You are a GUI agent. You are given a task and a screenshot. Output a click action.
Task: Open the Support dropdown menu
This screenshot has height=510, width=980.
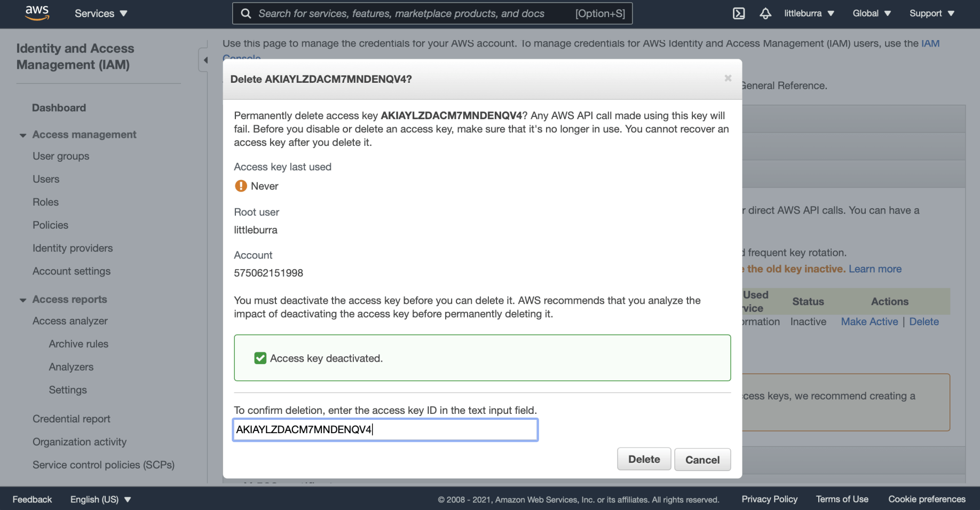click(x=932, y=13)
